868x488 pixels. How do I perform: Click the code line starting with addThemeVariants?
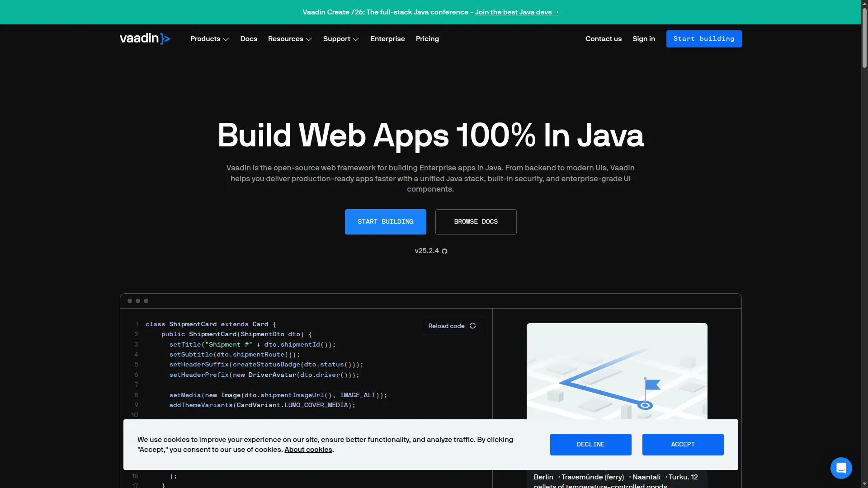tap(262, 405)
